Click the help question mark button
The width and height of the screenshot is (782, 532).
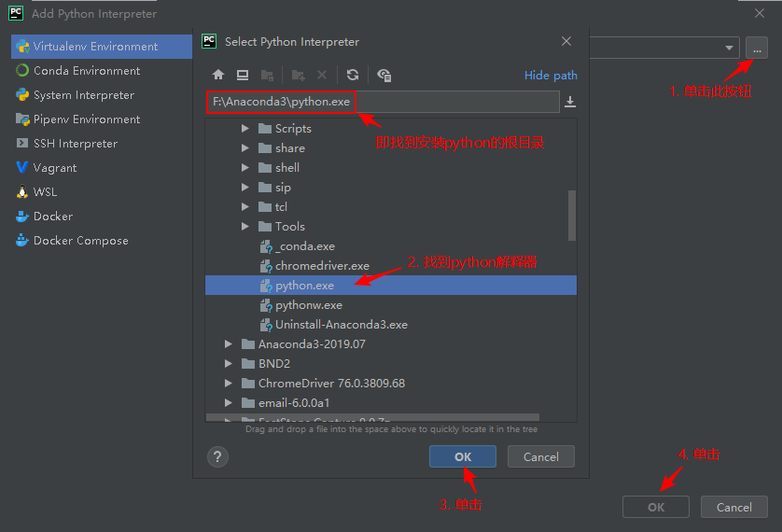[x=218, y=456]
